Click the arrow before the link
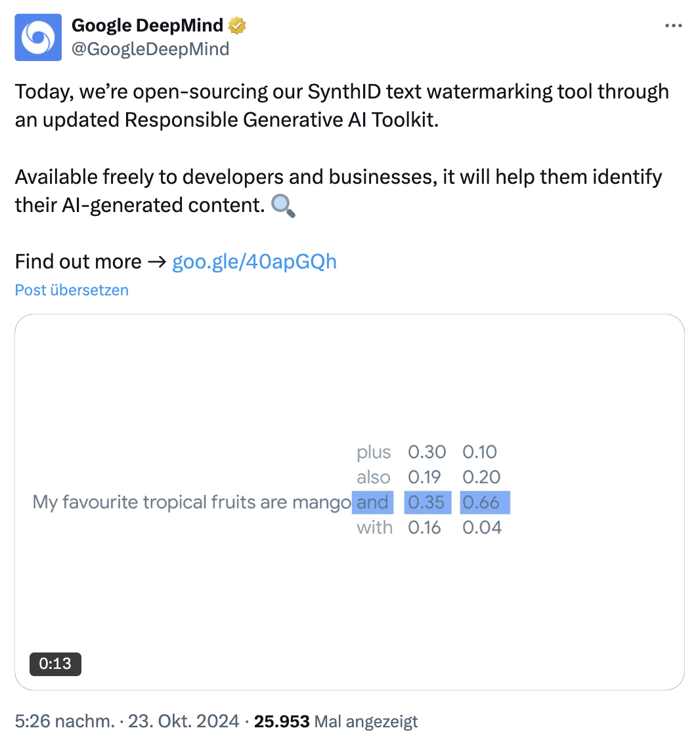Viewport: 700px width, 747px height. 156,261
